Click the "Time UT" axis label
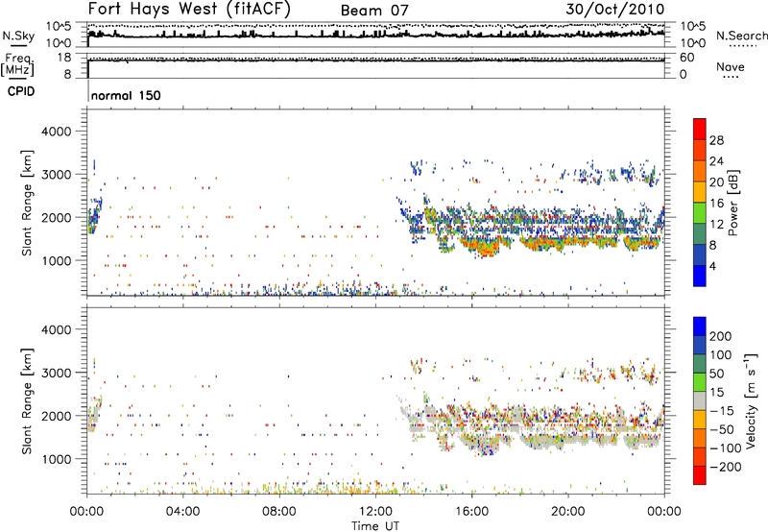Image resolution: width=768 pixels, height=532 pixels. [x=375, y=526]
